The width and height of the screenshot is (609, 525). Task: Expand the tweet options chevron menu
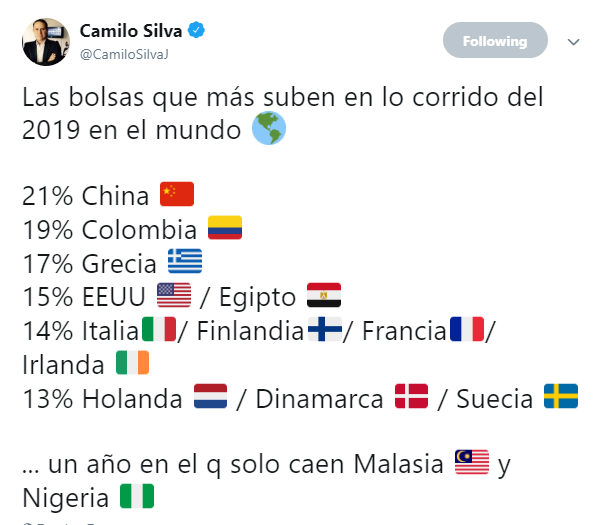(574, 42)
